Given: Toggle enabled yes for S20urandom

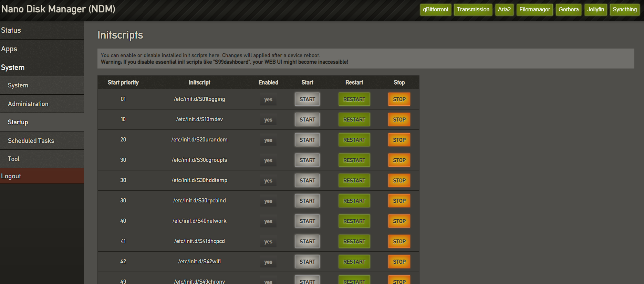Looking at the screenshot, I should [268, 140].
